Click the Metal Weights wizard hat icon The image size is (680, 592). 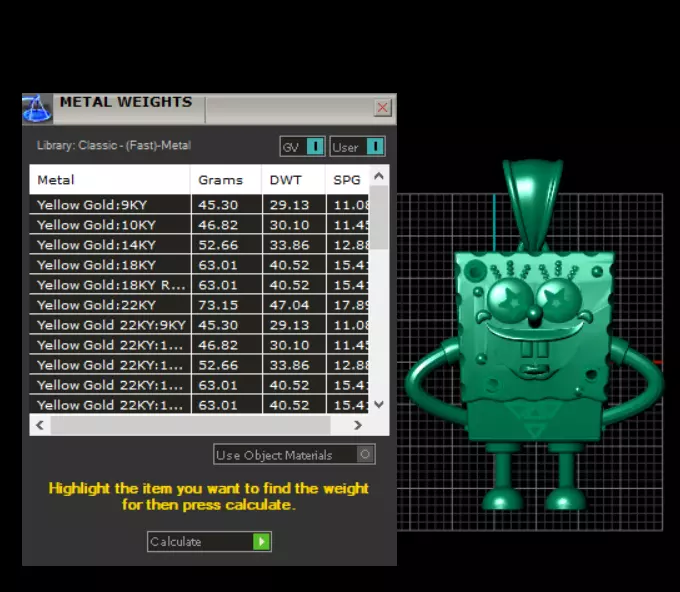37,108
